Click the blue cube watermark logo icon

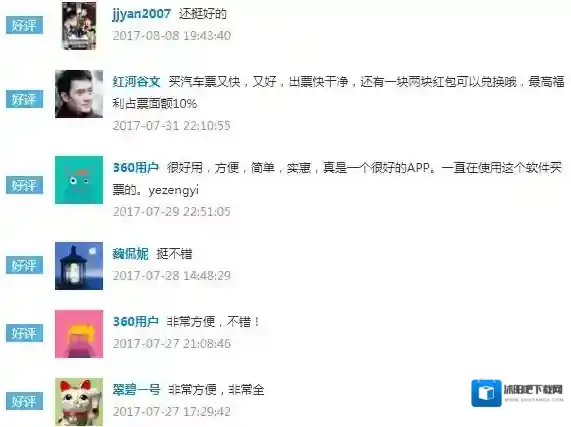pyautogui.click(x=486, y=393)
